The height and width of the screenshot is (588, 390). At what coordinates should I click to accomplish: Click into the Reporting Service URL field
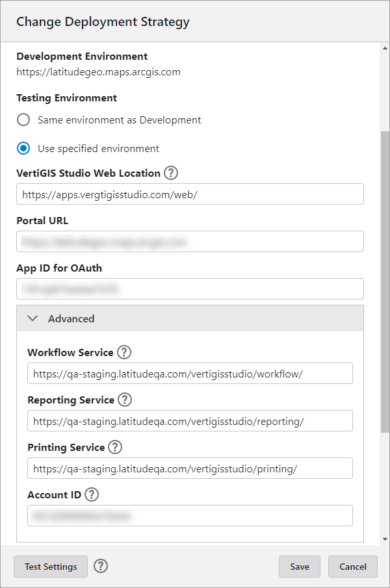(x=190, y=421)
